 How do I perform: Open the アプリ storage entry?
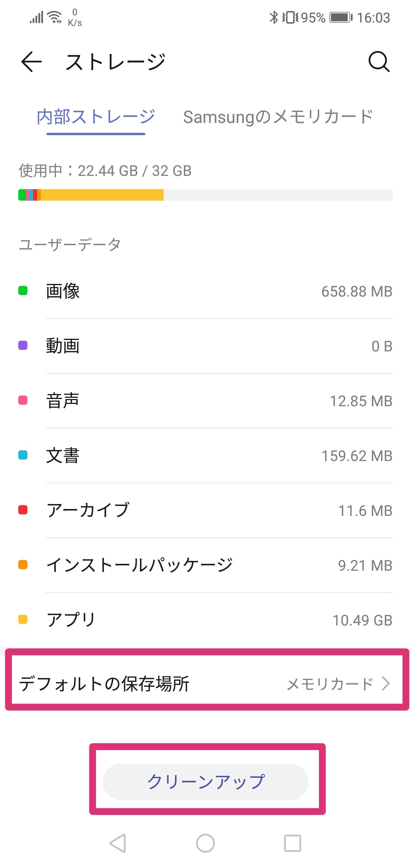point(205,620)
